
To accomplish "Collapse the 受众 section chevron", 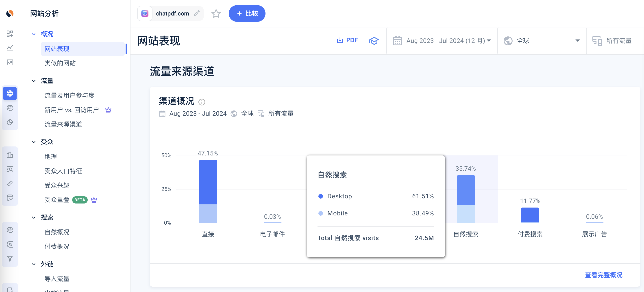I will point(33,142).
